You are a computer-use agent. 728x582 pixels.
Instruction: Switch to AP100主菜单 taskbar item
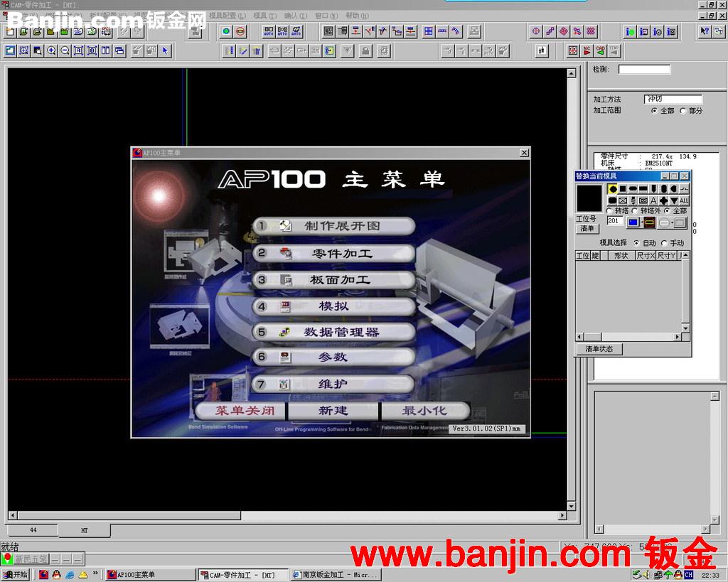click(x=151, y=575)
